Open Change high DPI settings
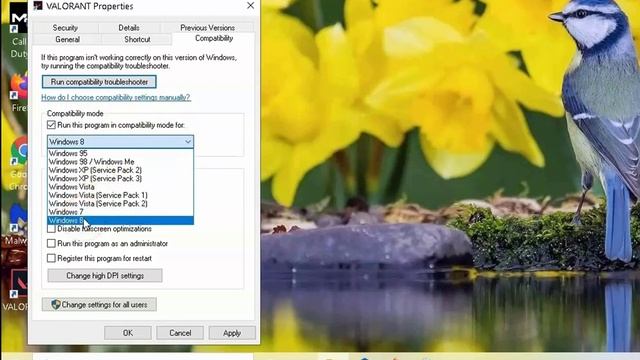The height and width of the screenshot is (360, 640). pyautogui.click(x=105, y=276)
